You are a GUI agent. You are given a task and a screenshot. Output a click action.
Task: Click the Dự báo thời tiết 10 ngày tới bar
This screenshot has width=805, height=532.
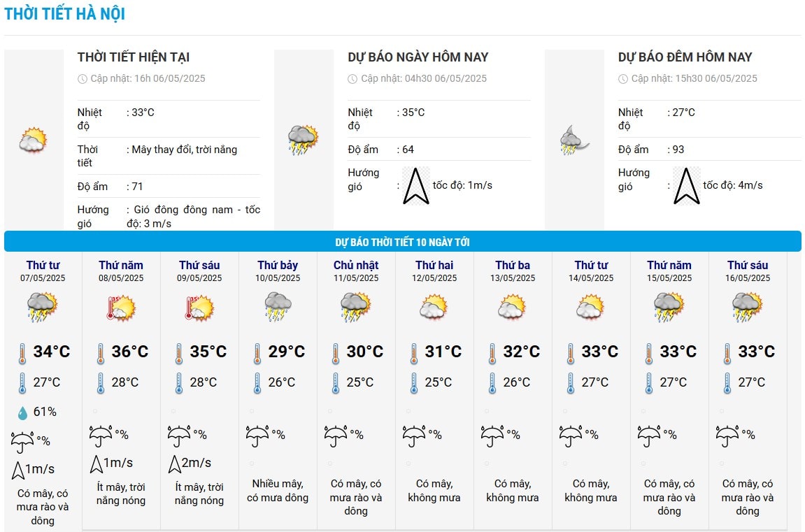coord(403,242)
